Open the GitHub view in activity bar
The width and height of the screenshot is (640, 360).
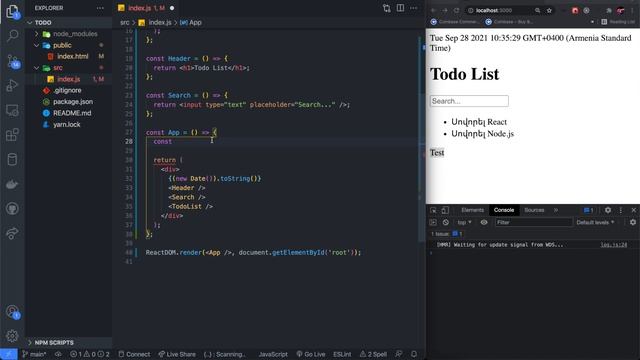[x=12, y=209]
